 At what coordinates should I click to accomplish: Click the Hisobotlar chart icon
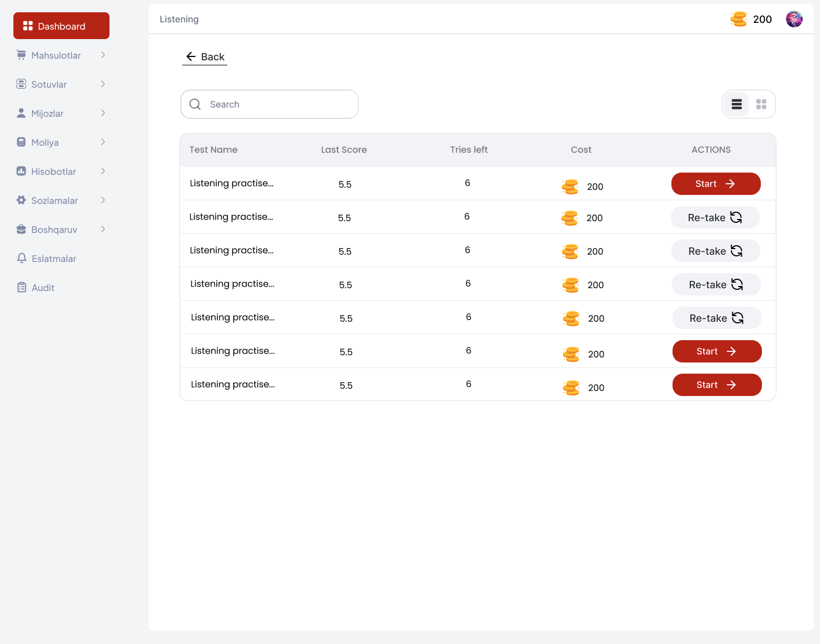pyautogui.click(x=21, y=171)
